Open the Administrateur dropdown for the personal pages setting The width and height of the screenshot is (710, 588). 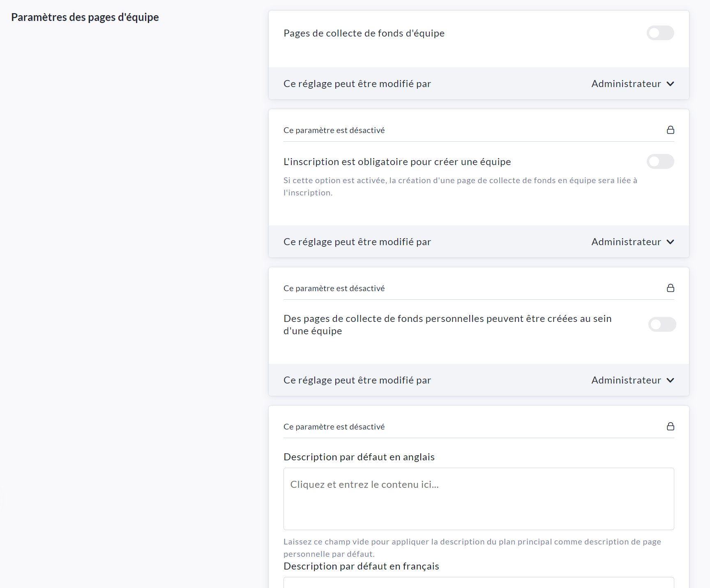coord(632,380)
